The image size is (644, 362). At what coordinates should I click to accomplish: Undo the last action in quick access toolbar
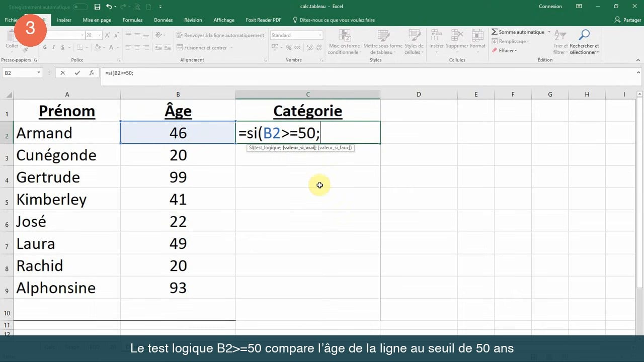click(109, 7)
